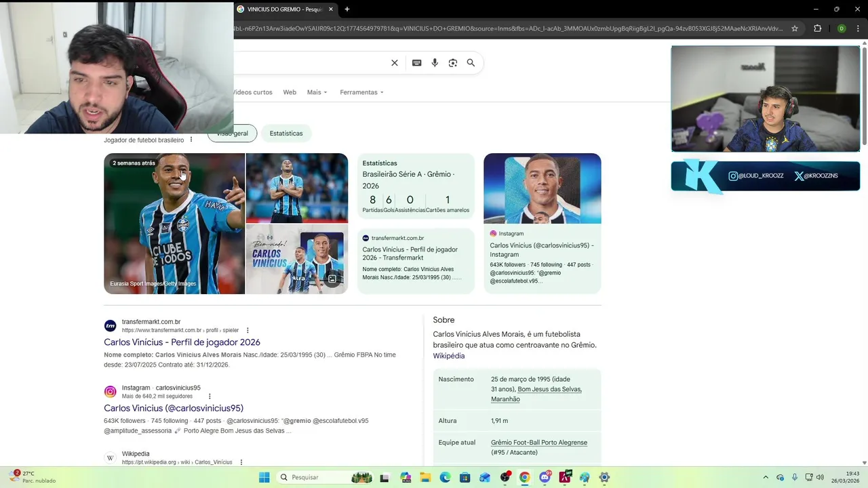The height and width of the screenshot is (488, 868).
Task: Open the CARLOS VINÍCIUS welcome graphic image
Action: point(297,260)
